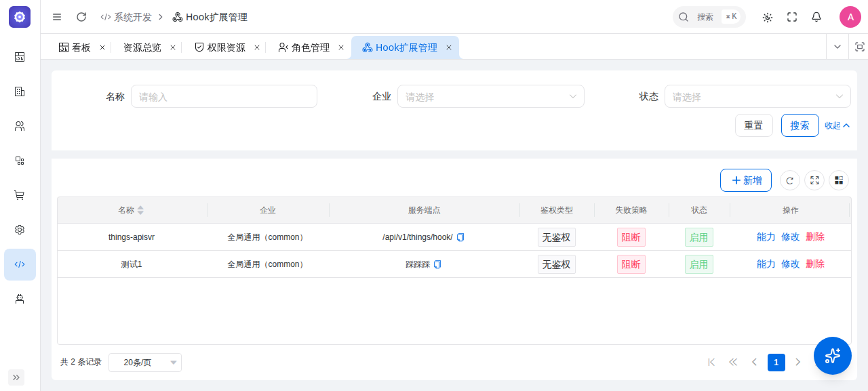
Task: Close the 角色管理 tab
Action: (341, 47)
